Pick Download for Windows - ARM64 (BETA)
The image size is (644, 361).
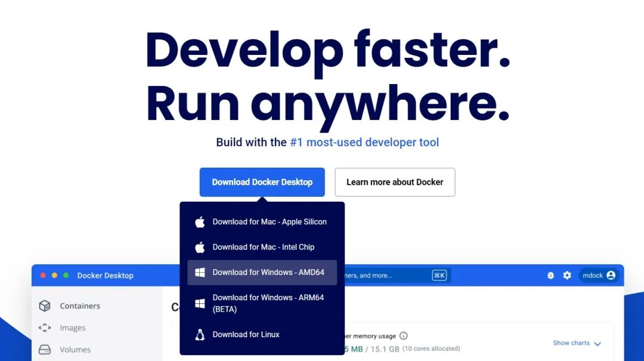[262, 304]
